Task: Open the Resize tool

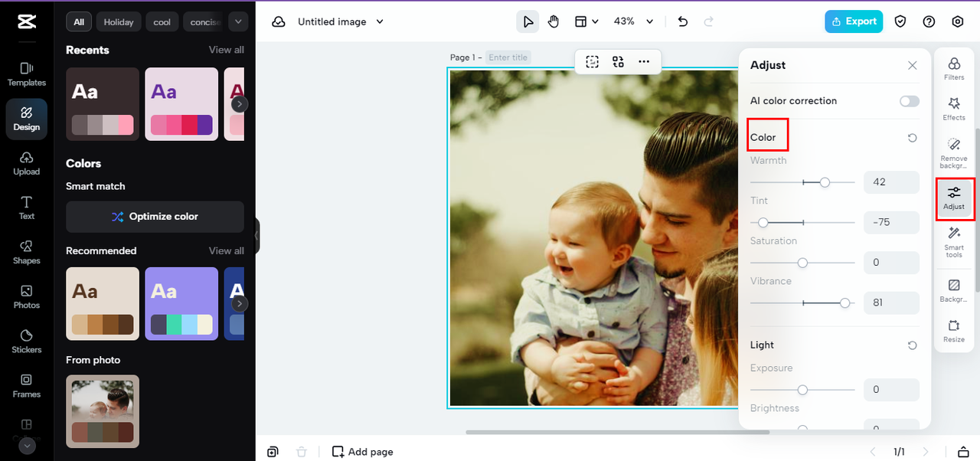Action: tap(954, 331)
